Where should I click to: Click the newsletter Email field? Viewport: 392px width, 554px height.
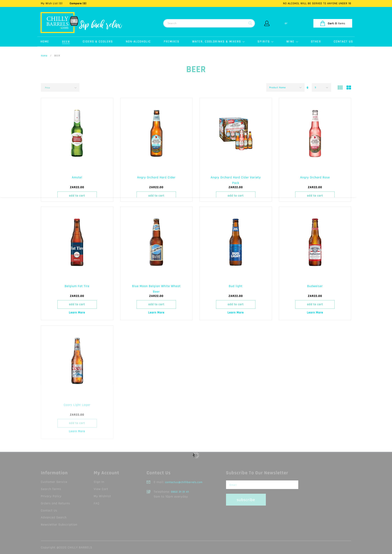[262, 485]
